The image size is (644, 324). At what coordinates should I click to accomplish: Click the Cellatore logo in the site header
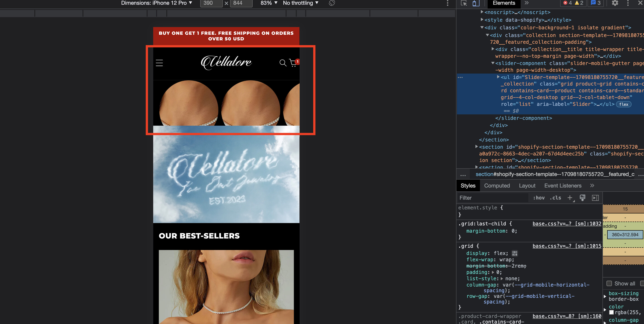point(226,62)
